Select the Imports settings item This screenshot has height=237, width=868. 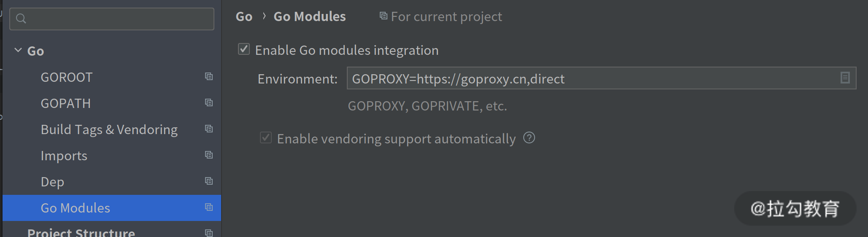pyautogui.click(x=64, y=156)
